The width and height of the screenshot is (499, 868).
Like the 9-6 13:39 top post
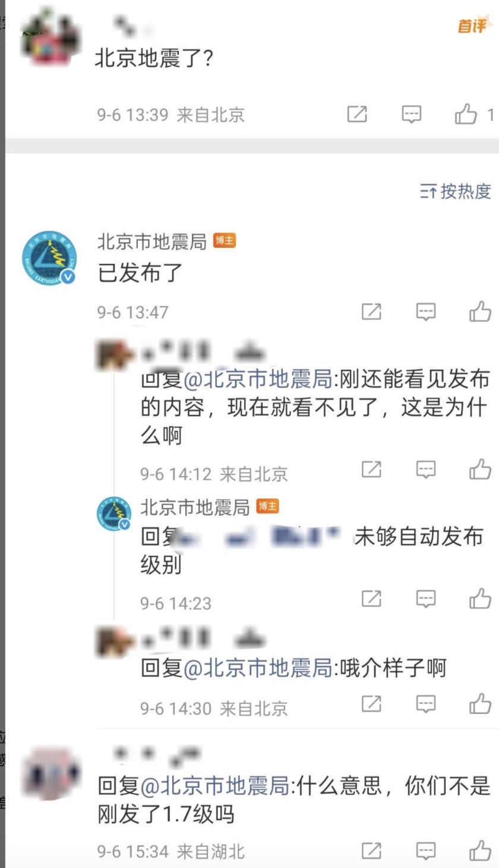[466, 114]
